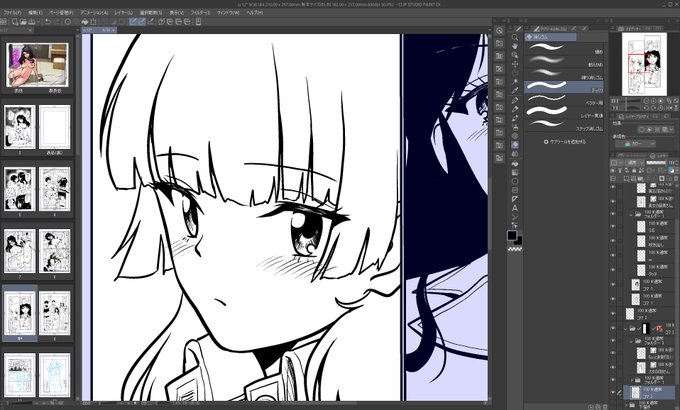Toggle visibility of the selected コマ 3 layer
This screenshot has width=680, height=410.
(x=613, y=393)
